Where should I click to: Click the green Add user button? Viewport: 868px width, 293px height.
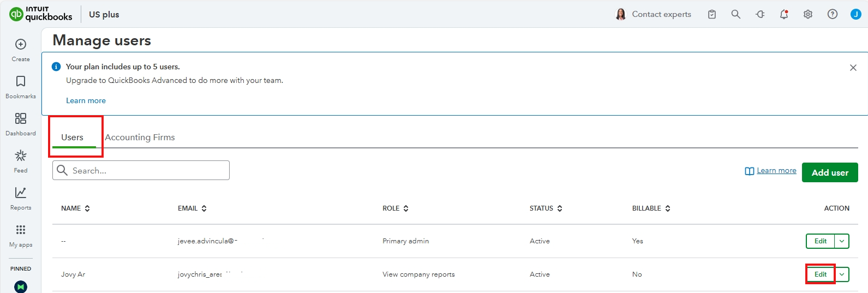[829, 172]
